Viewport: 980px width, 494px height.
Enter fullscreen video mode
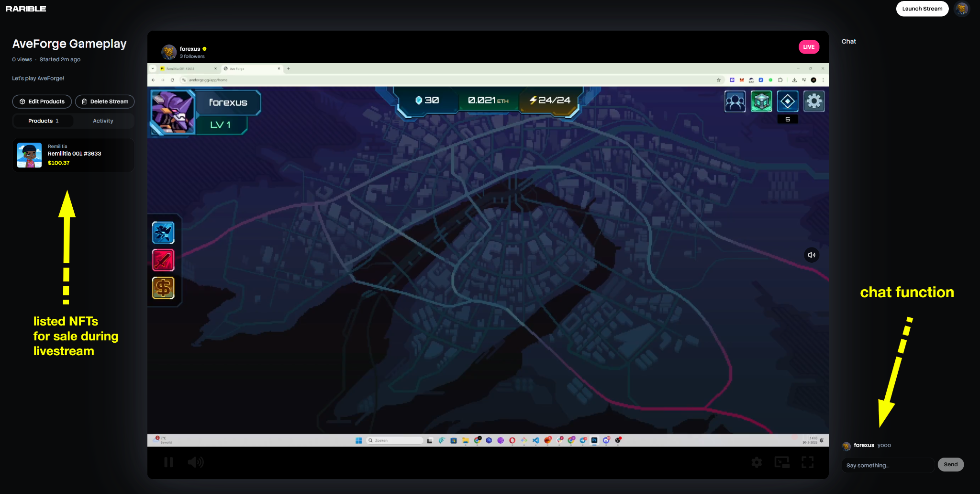point(808,462)
